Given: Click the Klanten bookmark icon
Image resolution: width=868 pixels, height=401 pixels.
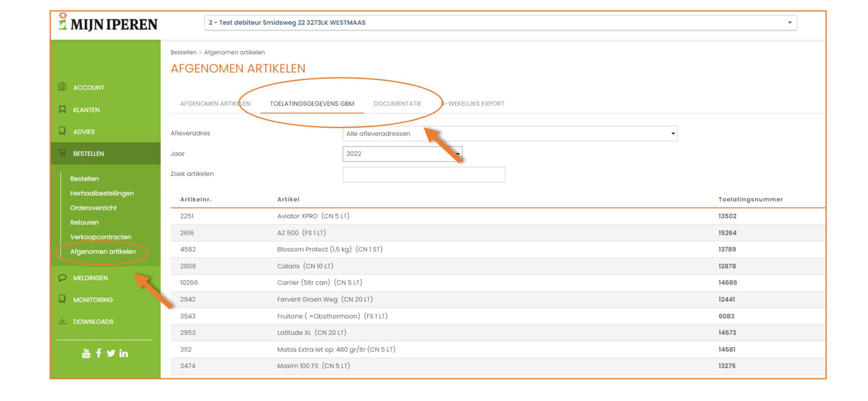Looking at the screenshot, I should (62, 109).
